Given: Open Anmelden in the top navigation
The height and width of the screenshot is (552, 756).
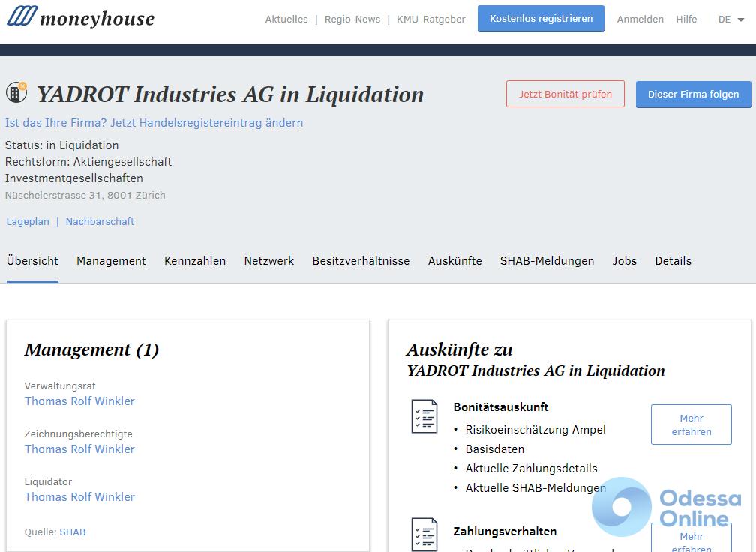Looking at the screenshot, I should pyautogui.click(x=640, y=19).
